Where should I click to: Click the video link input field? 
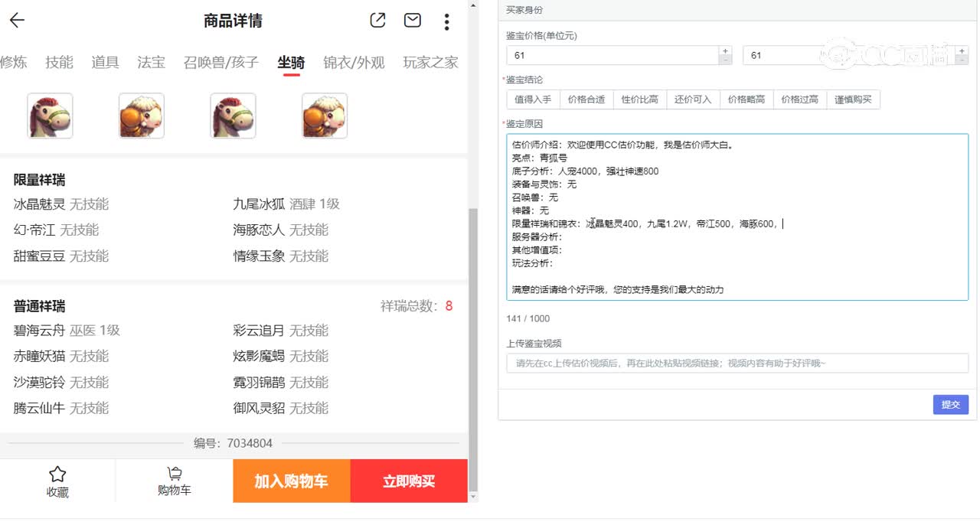pyautogui.click(x=735, y=363)
